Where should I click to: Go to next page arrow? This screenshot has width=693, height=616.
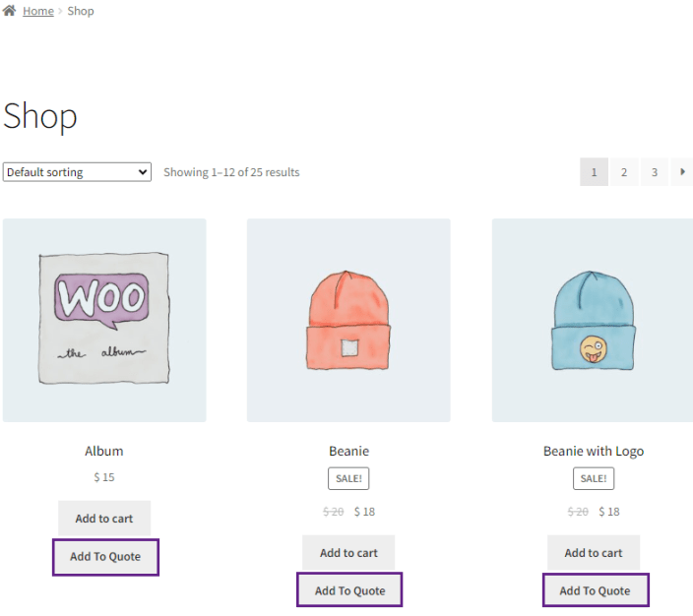[x=682, y=172]
